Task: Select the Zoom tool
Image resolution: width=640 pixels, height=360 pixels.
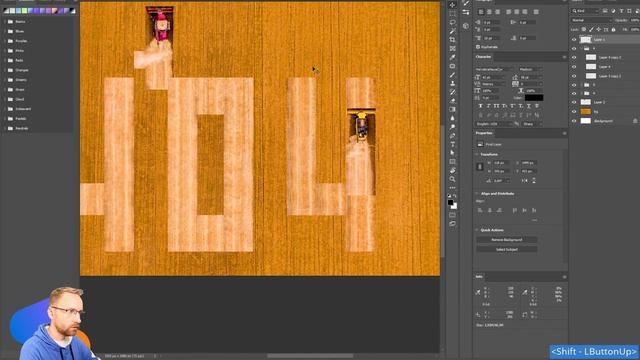Action: point(452,179)
